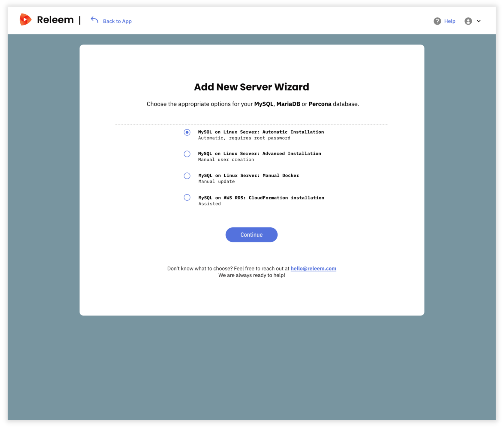The height and width of the screenshot is (427, 504).
Task: Enable the AWS RDS CloudFormation option
Action: 187,197
